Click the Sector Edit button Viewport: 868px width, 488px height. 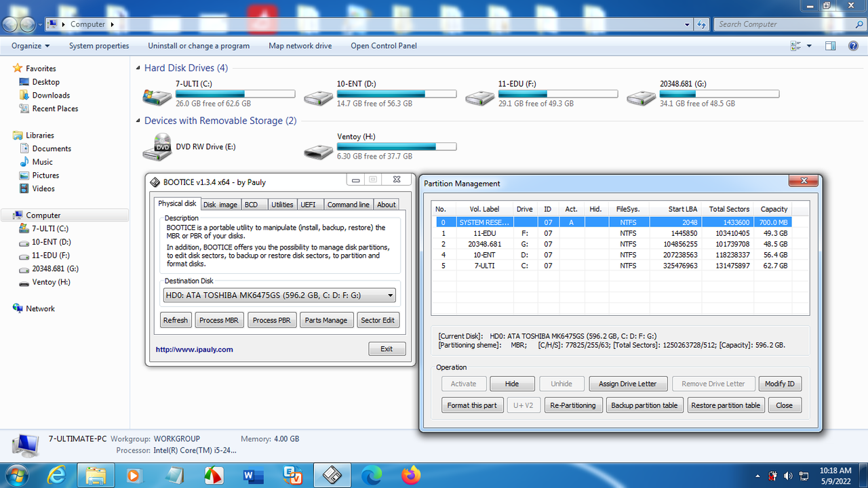378,321
